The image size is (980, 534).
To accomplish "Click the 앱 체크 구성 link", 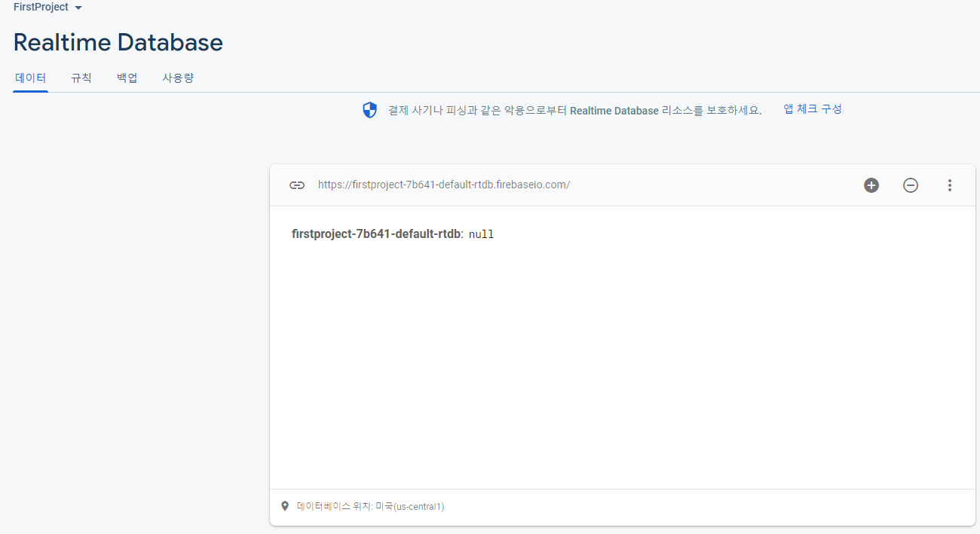I will tap(813, 109).
